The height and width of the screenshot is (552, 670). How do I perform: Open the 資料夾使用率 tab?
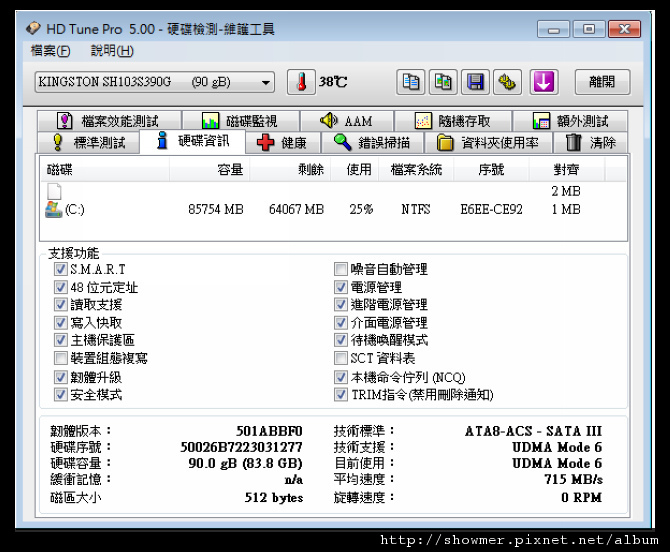tap(488, 142)
